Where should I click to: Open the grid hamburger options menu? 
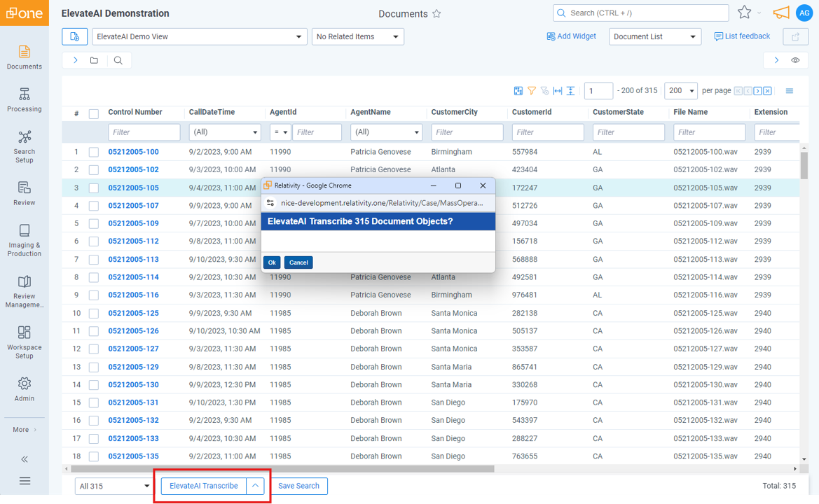pos(790,91)
